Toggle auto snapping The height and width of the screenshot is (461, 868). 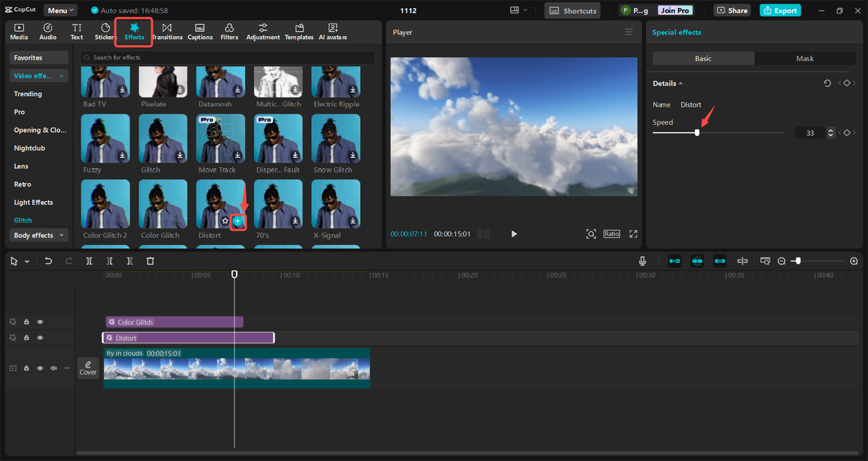point(697,261)
